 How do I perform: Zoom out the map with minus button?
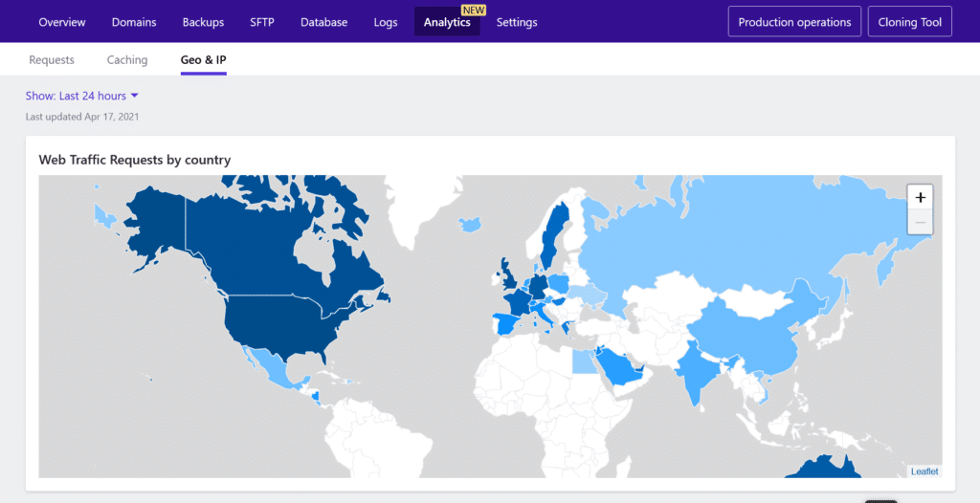(920, 222)
